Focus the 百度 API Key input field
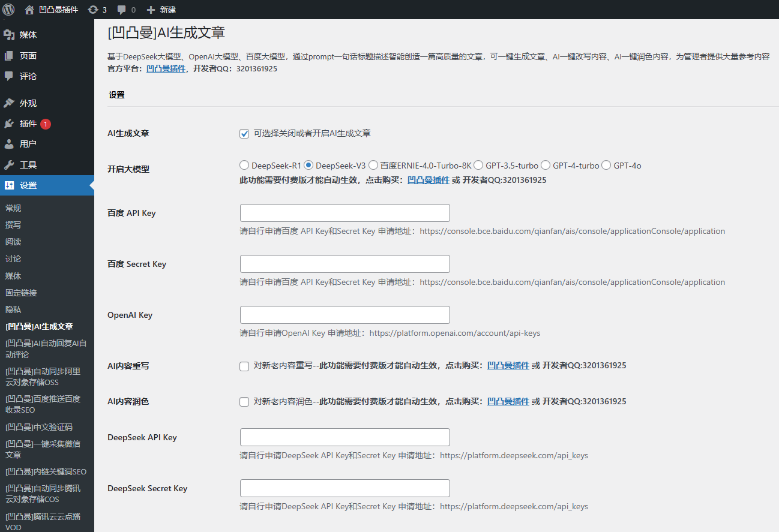The height and width of the screenshot is (532, 779). point(344,213)
